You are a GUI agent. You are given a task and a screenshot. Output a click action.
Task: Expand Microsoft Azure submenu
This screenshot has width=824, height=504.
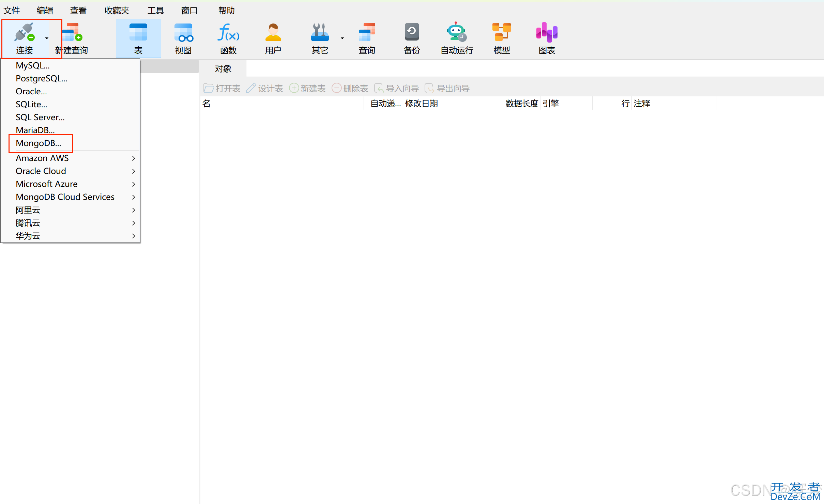tap(134, 184)
